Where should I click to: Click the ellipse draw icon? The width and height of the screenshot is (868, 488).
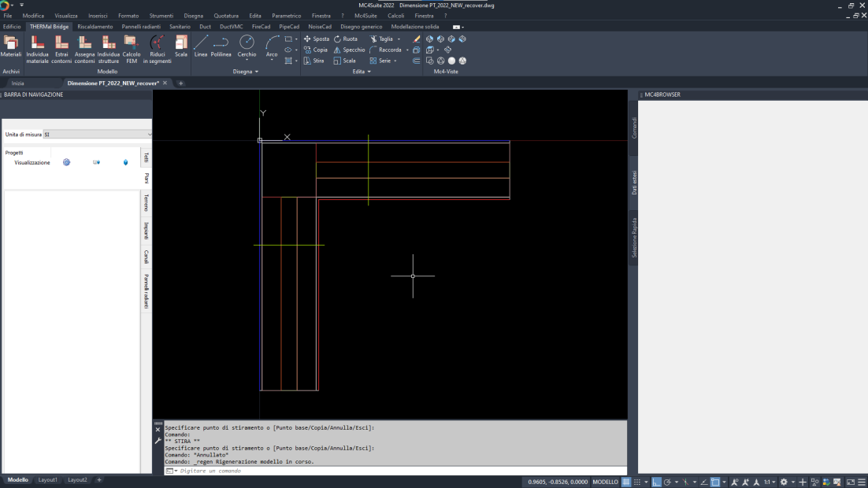coord(288,50)
